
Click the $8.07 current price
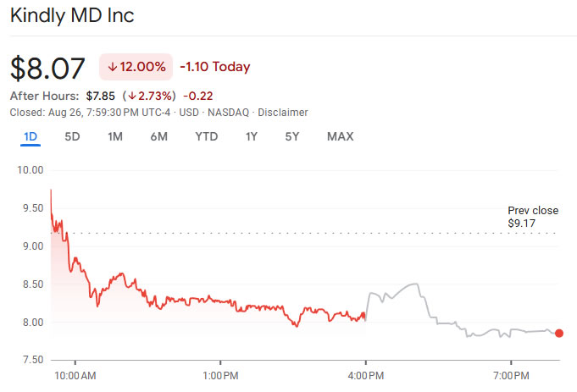(x=48, y=67)
